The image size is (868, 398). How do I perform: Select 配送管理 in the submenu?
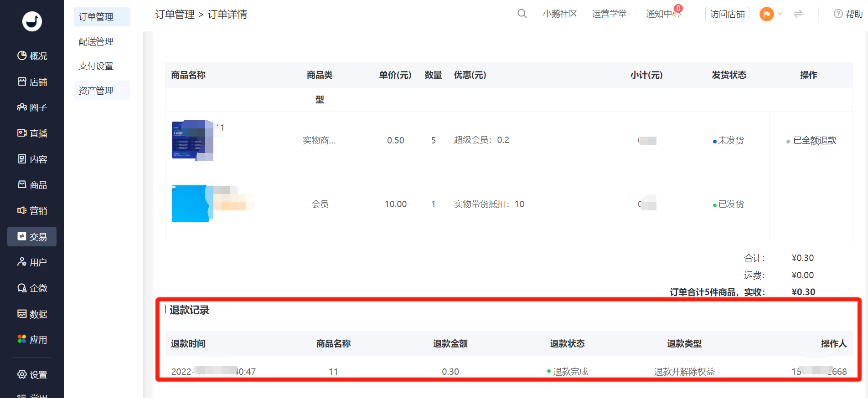pos(96,41)
